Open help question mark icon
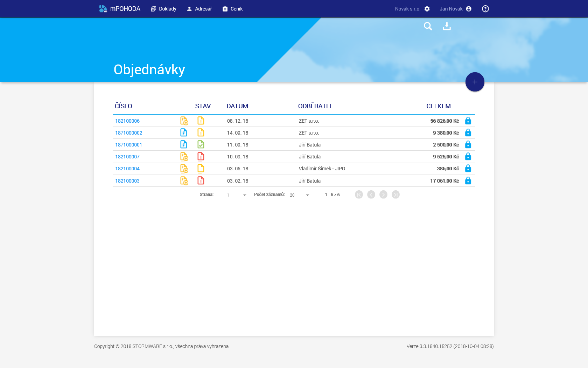 [485, 9]
